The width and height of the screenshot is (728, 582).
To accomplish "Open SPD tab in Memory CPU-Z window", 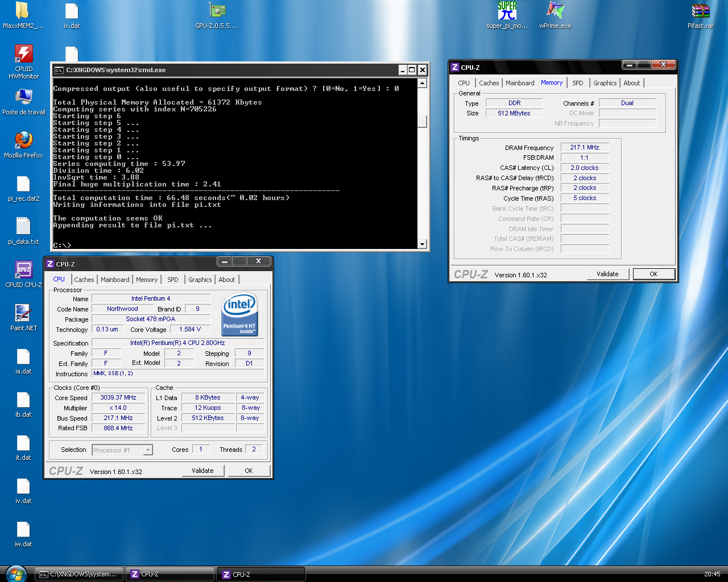I will tap(578, 83).
